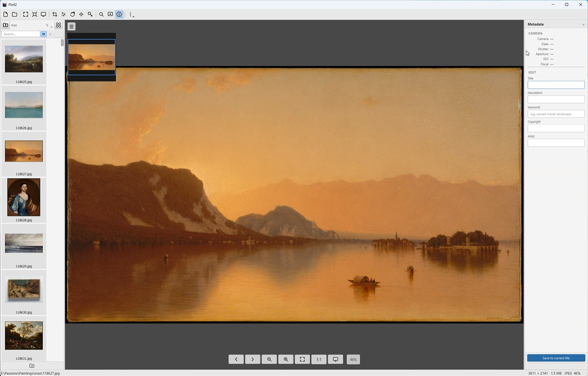
Task: Start slideshow with the play icon
Action: coord(110,15)
